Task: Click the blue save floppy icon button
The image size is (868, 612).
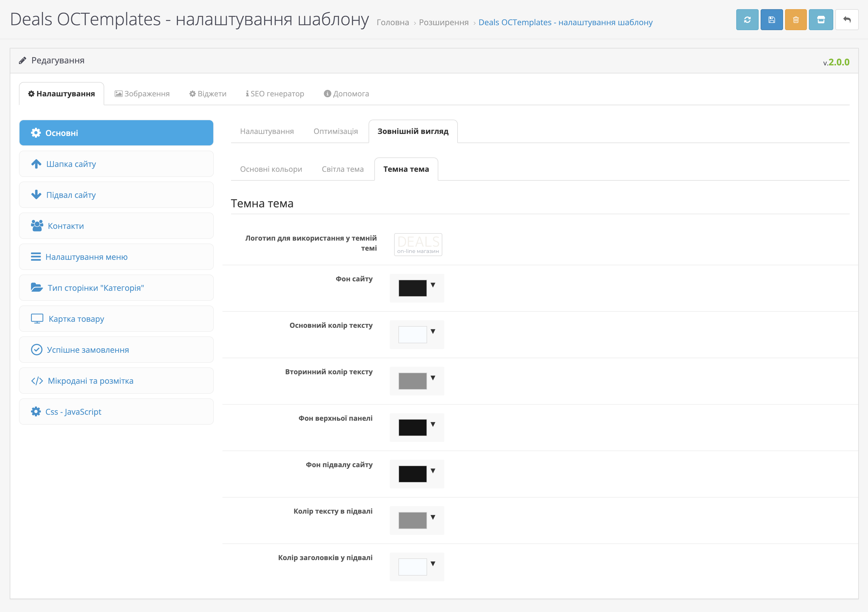Action: (x=771, y=20)
